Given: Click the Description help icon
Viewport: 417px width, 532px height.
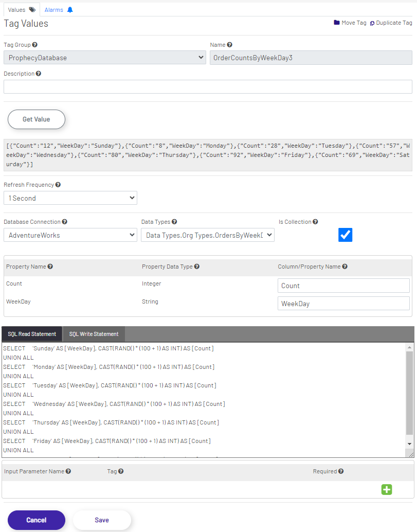Looking at the screenshot, I should (39, 74).
